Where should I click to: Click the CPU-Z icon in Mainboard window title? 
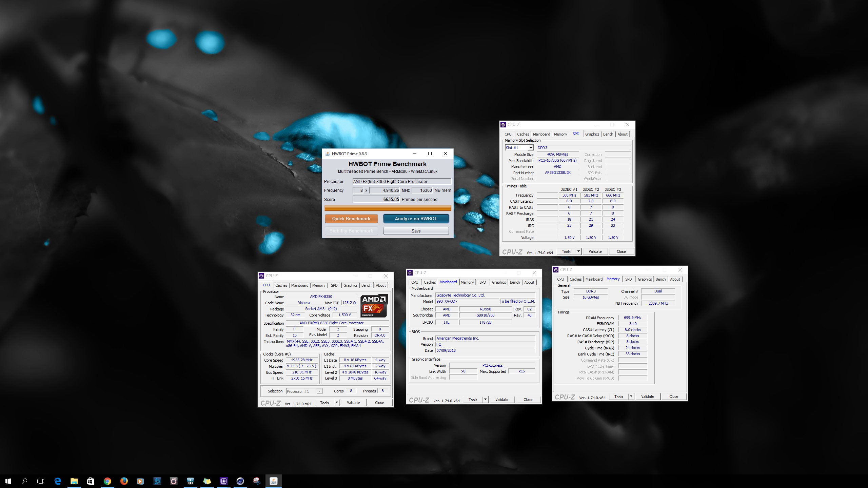pyautogui.click(x=410, y=273)
